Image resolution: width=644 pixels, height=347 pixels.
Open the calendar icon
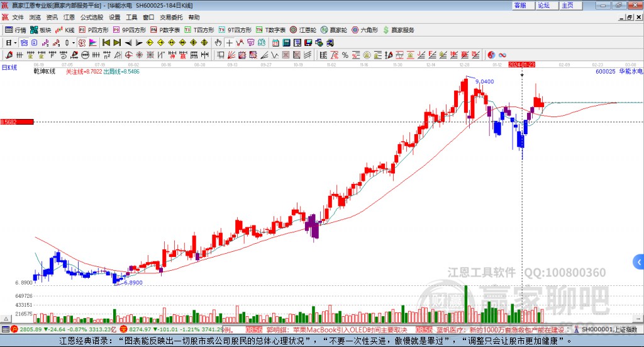(275, 43)
